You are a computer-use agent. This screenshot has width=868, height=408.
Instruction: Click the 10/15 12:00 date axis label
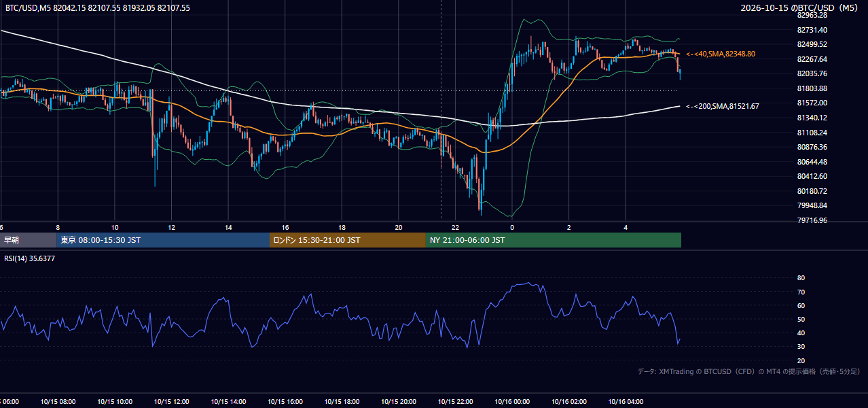click(171, 402)
